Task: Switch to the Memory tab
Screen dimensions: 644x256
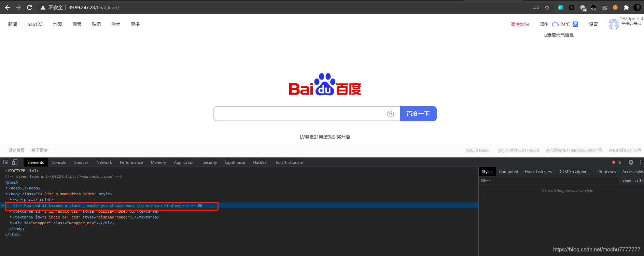Action: coord(158,162)
